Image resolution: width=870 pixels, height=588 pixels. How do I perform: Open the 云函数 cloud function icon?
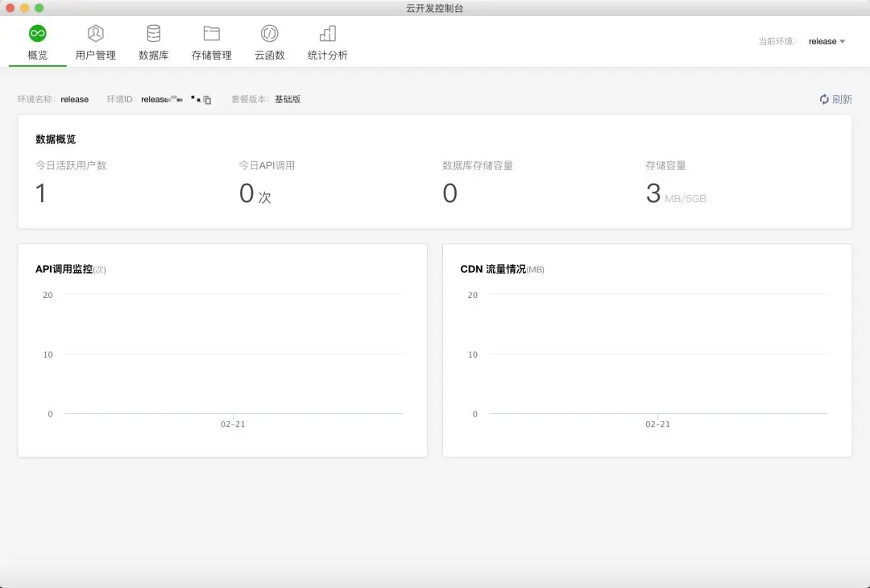pyautogui.click(x=270, y=33)
